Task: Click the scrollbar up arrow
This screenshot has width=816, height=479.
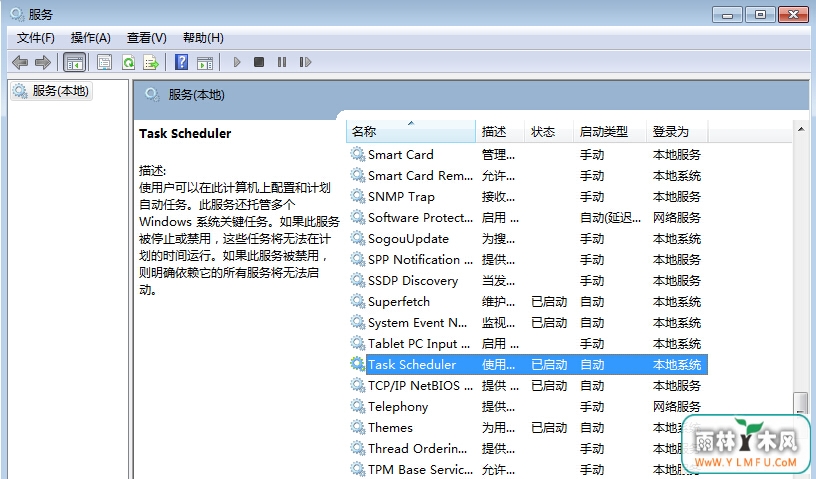Action: click(x=801, y=129)
